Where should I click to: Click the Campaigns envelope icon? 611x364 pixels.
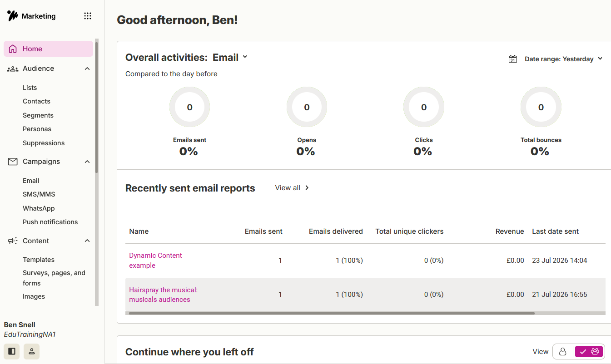(x=13, y=162)
